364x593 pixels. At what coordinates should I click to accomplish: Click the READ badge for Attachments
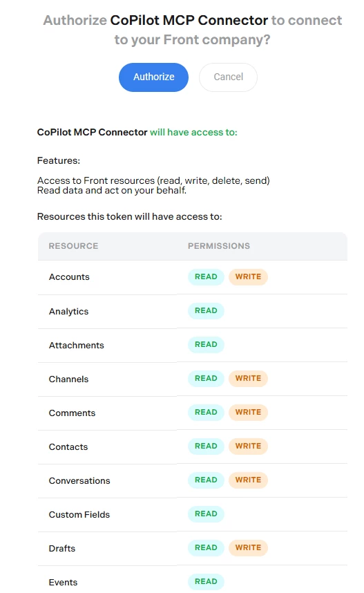tap(206, 344)
